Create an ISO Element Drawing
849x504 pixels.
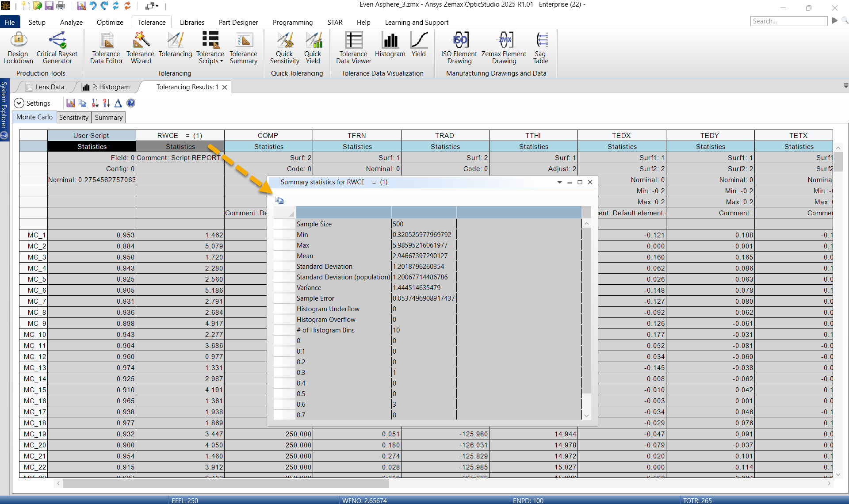pyautogui.click(x=459, y=48)
